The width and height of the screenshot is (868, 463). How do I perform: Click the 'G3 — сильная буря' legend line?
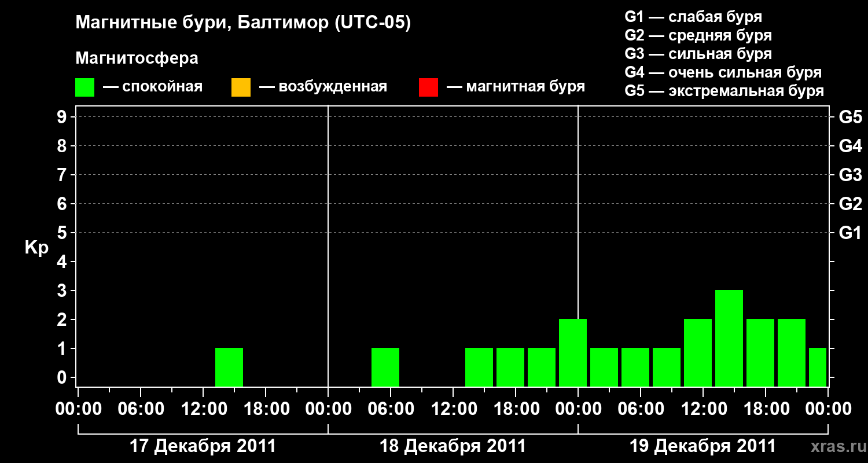(698, 54)
